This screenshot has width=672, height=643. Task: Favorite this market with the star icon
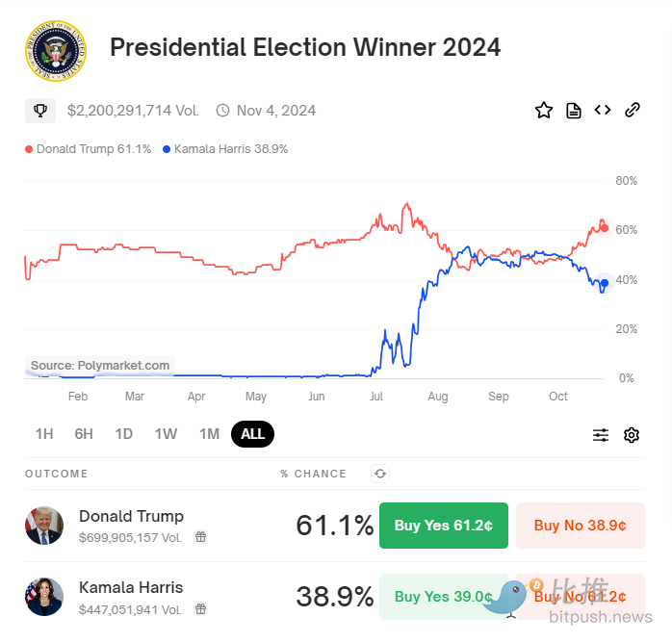[544, 111]
